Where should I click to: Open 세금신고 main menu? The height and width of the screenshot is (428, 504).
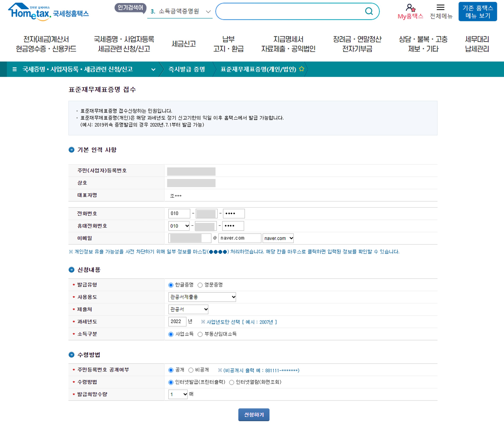(184, 44)
